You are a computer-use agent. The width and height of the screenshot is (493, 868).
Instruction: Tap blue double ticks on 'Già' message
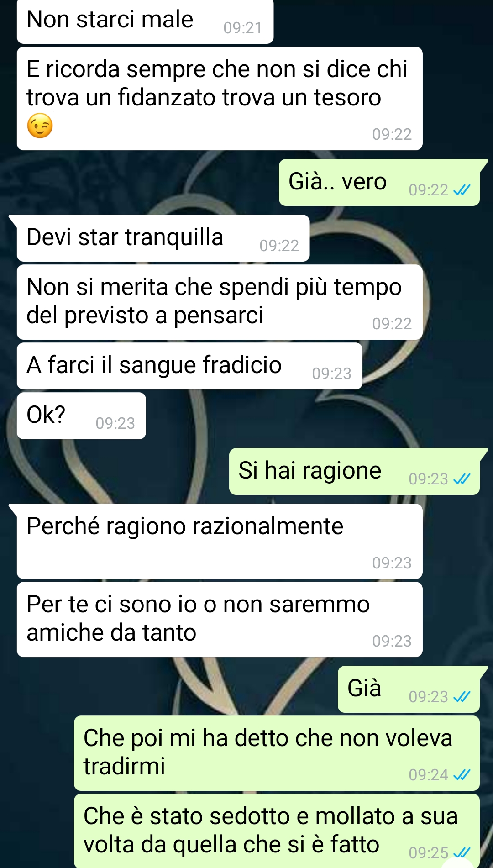pyautogui.click(x=462, y=697)
